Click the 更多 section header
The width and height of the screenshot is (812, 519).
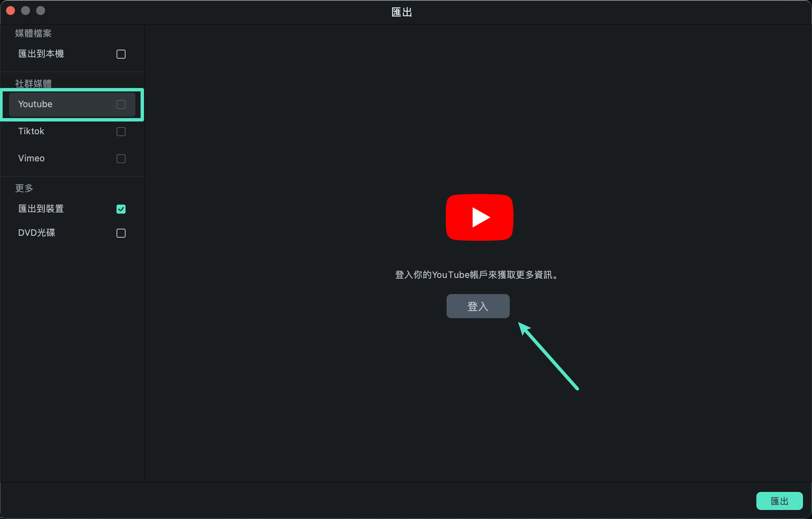(24, 188)
